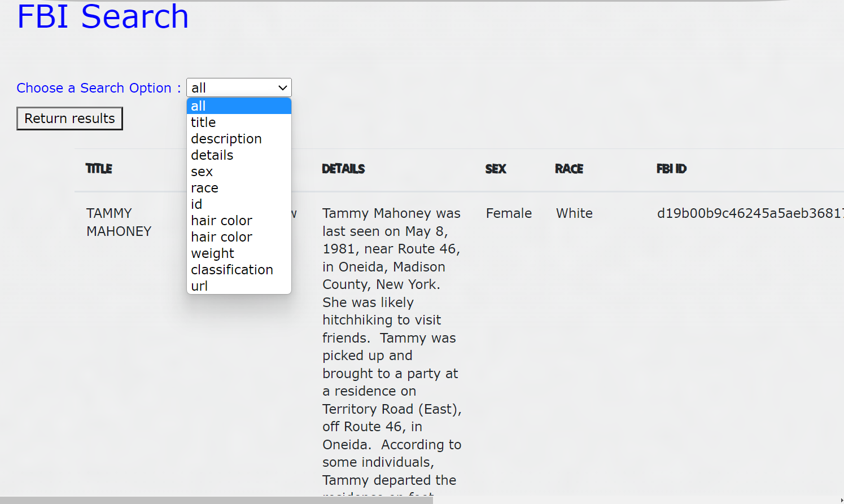This screenshot has height=504, width=844.
Task: Click the 'Choose a Search Option' label
Action: point(99,88)
